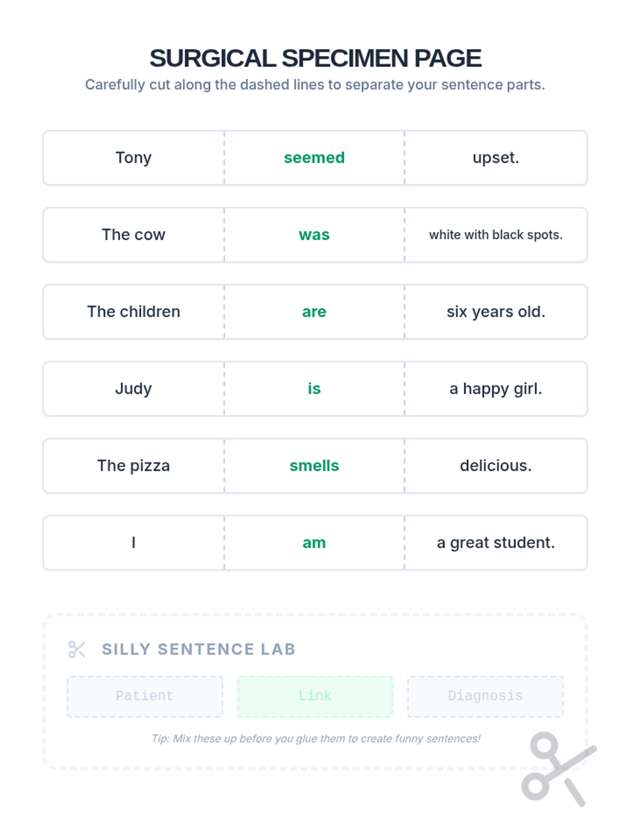
Task: Click the green verb 'seemed'
Action: (x=314, y=157)
